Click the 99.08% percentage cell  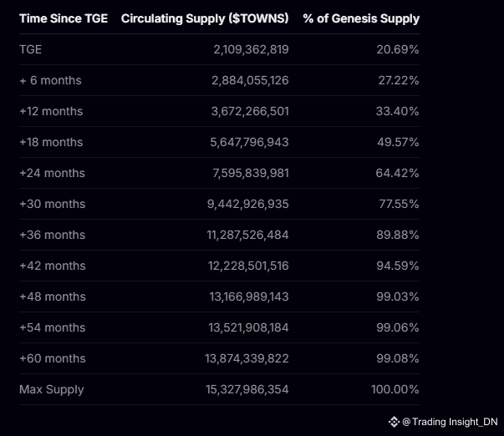click(x=398, y=358)
